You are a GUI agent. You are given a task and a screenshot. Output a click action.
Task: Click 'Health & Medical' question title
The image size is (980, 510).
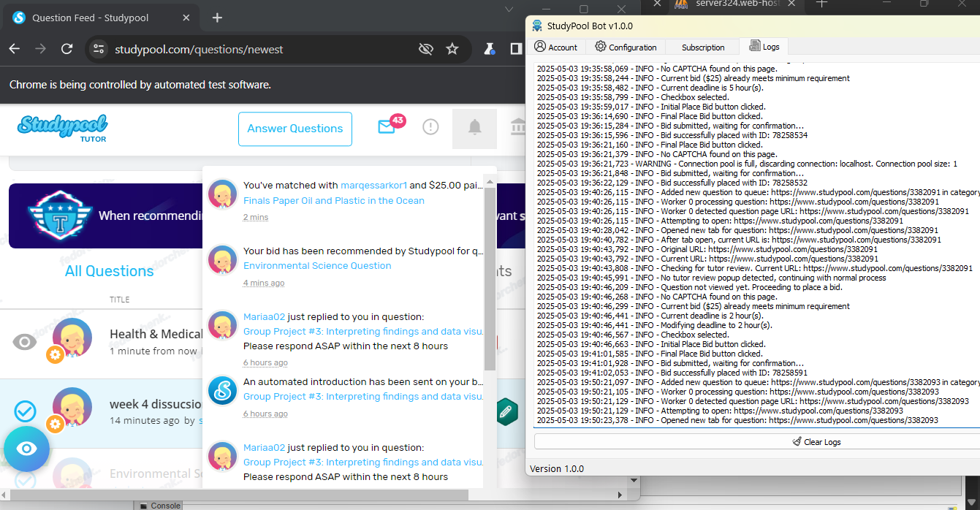coord(156,334)
